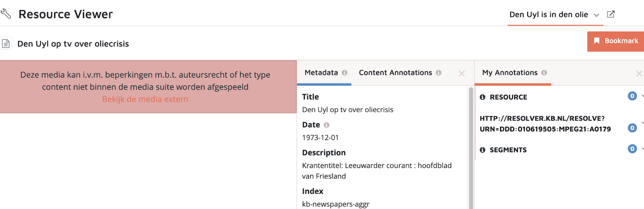Click the info icon next to Date

(x=326, y=125)
